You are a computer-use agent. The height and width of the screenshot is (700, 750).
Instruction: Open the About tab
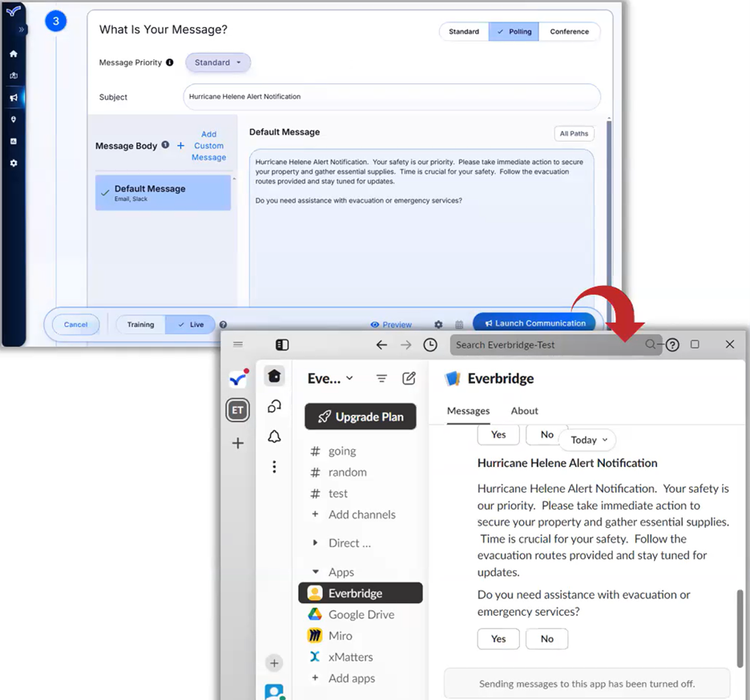coord(524,411)
